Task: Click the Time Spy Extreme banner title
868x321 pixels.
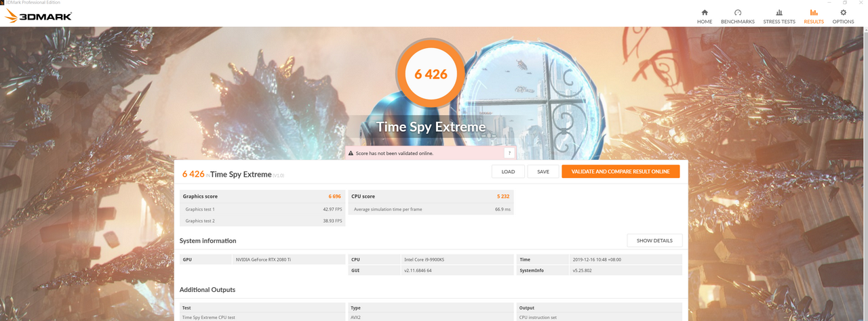Action: (x=431, y=127)
